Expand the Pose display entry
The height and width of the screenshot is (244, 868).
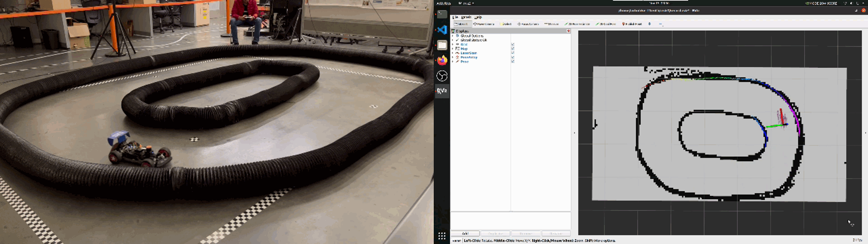(453, 62)
